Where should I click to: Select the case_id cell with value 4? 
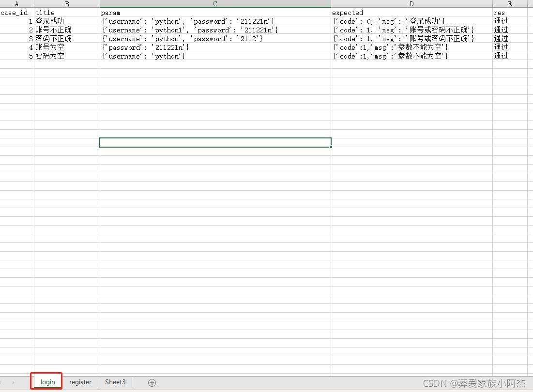point(16,47)
